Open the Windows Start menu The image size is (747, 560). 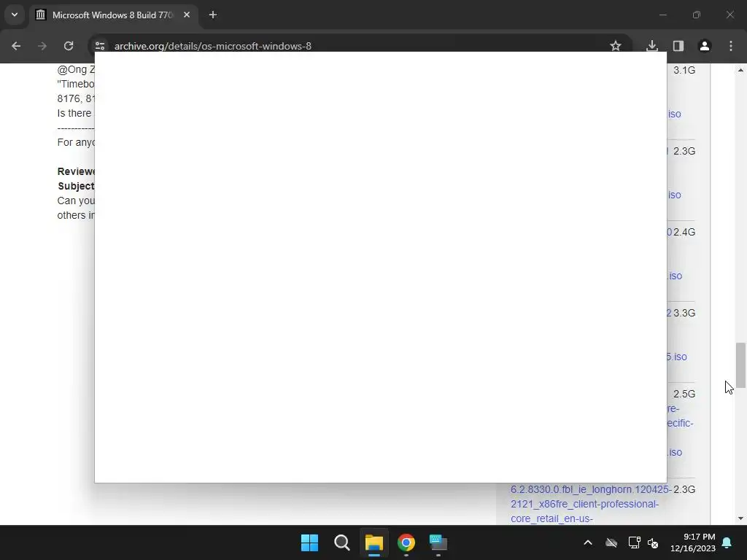[309, 542]
